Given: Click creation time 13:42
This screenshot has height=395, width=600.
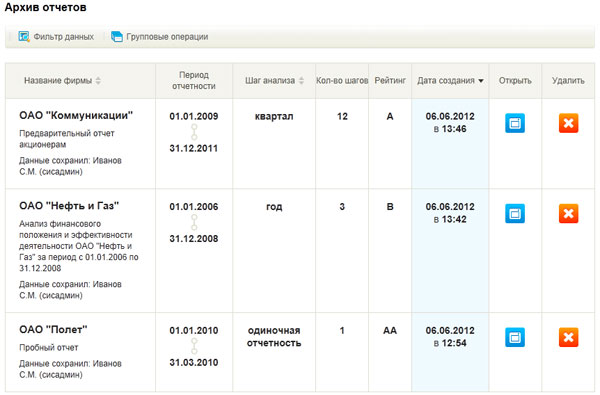Looking at the screenshot, I should 454,219.
